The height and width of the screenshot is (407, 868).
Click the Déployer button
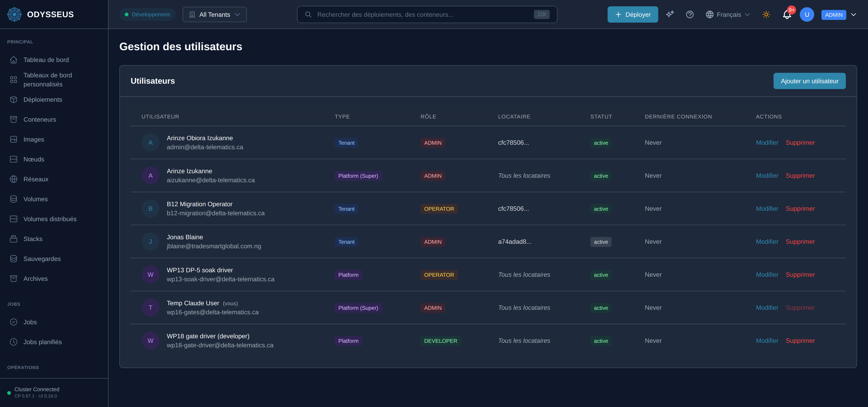(x=632, y=14)
